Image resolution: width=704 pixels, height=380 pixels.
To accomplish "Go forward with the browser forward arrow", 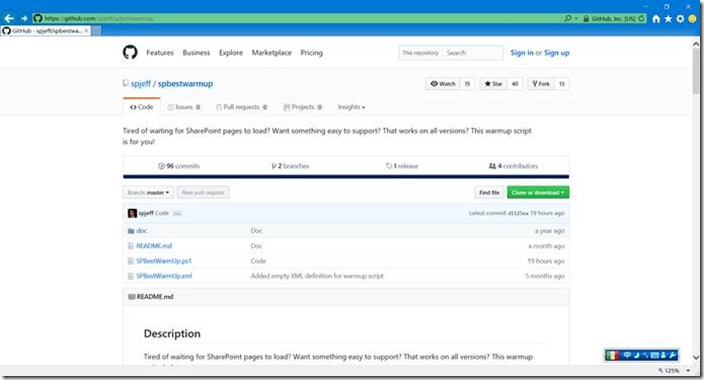I will pyautogui.click(x=23, y=18).
